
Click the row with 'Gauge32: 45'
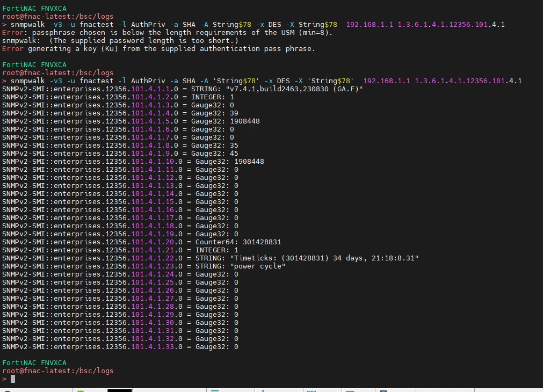pos(120,154)
